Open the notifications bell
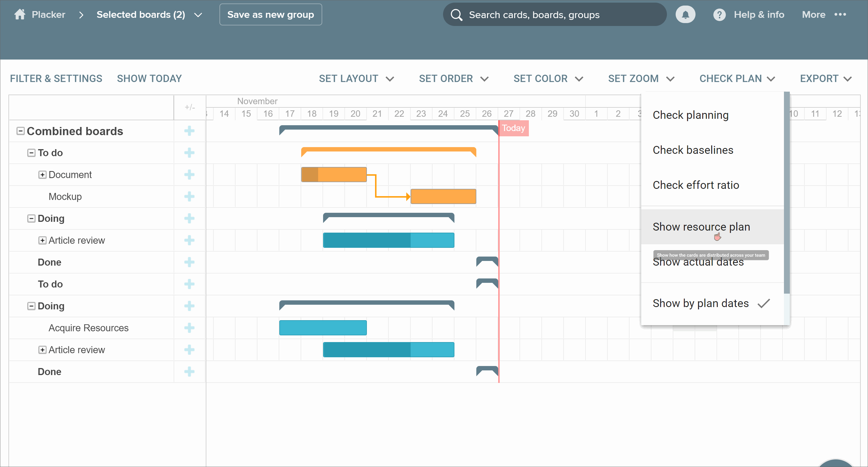The width and height of the screenshot is (868, 467). pyautogui.click(x=685, y=15)
